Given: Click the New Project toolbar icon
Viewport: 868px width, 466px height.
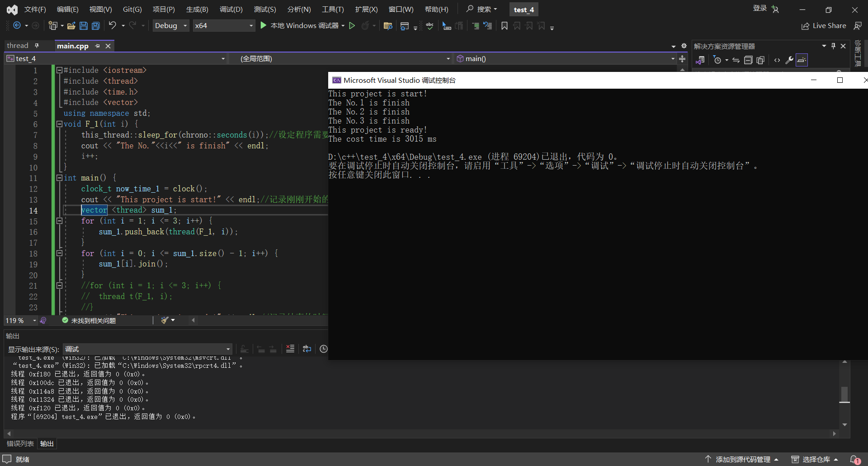Looking at the screenshot, I should click(x=53, y=26).
